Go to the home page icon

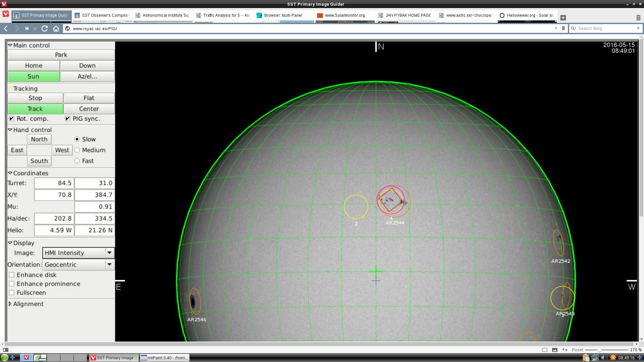pos(56,28)
